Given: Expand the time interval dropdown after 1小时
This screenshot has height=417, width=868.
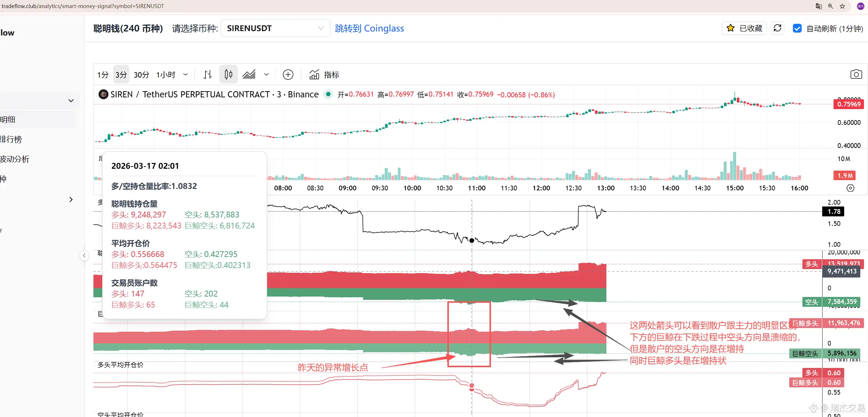Looking at the screenshot, I should pyautogui.click(x=185, y=75).
